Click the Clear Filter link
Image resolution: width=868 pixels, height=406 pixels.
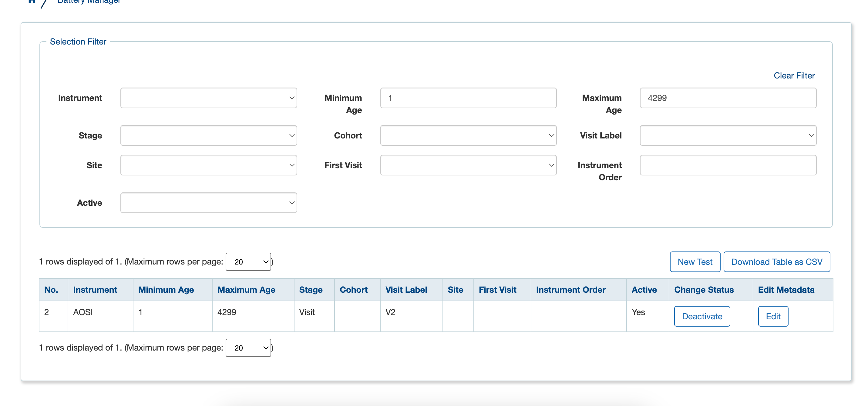(x=794, y=75)
